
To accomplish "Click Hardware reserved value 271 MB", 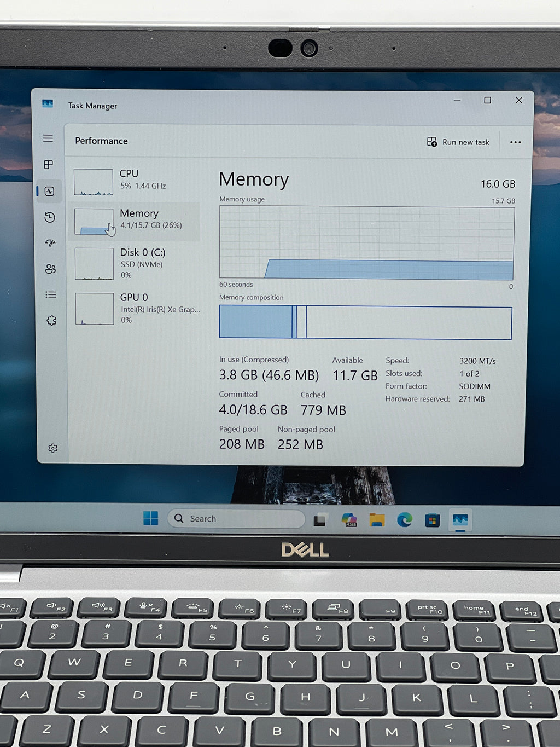I will point(471,399).
